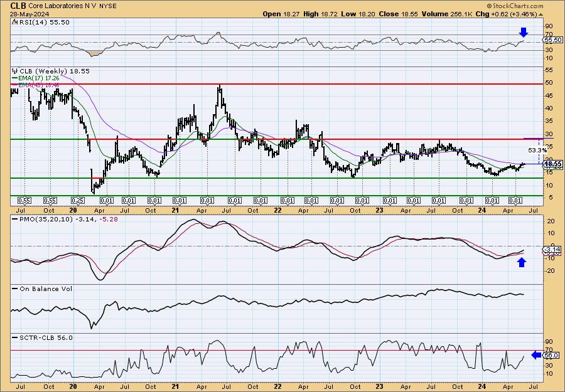
Task: Click the Close 18.55 value in the header
Action: pyautogui.click(x=399, y=14)
